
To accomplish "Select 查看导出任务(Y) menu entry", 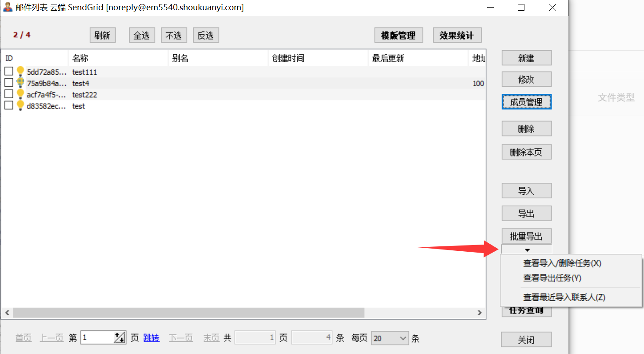I will [x=552, y=278].
